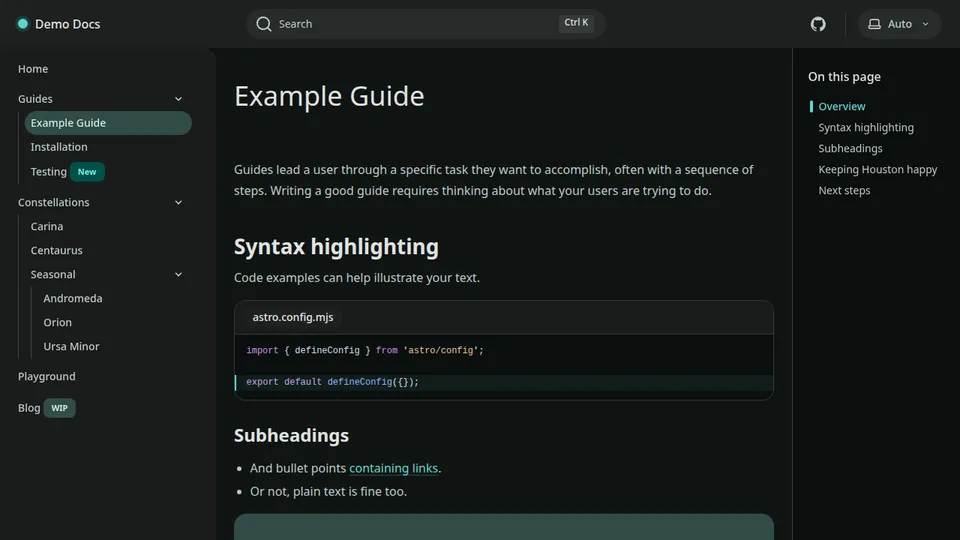Image resolution: width=960 pixels, height=540 pixels.
Task: Jump to Subheadings in table of contents
Action: click(x=850, y=148)
